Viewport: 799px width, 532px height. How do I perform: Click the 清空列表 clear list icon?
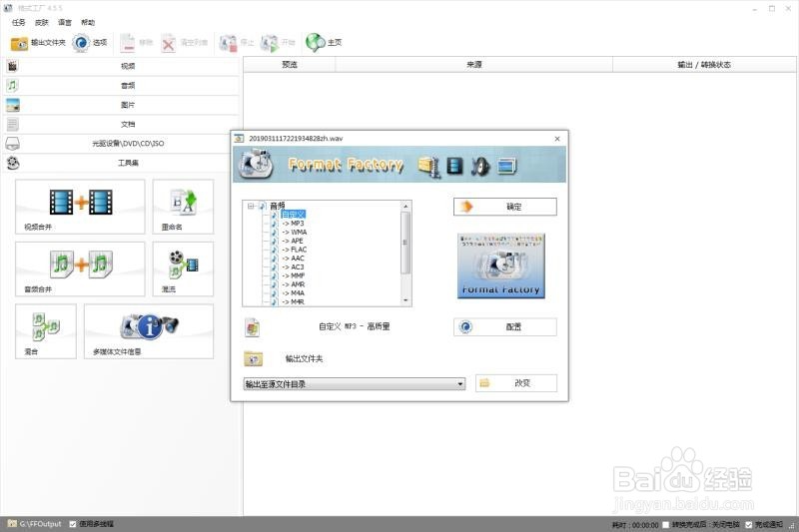tap(168, 44)
